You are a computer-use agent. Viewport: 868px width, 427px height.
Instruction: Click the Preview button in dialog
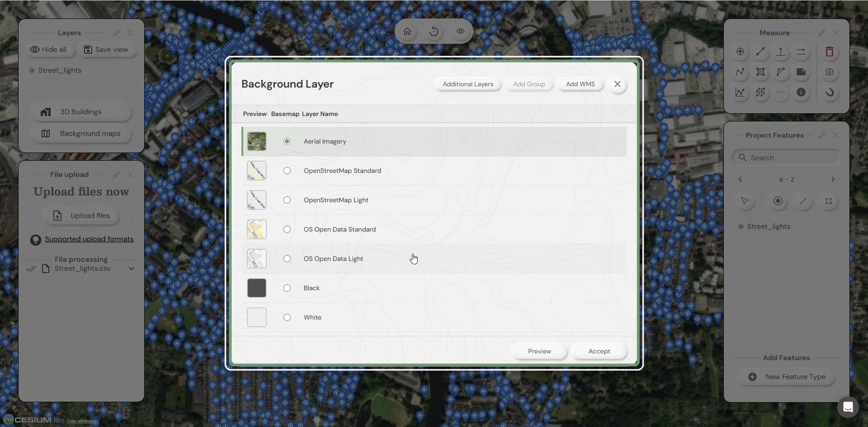pos(540,351)
